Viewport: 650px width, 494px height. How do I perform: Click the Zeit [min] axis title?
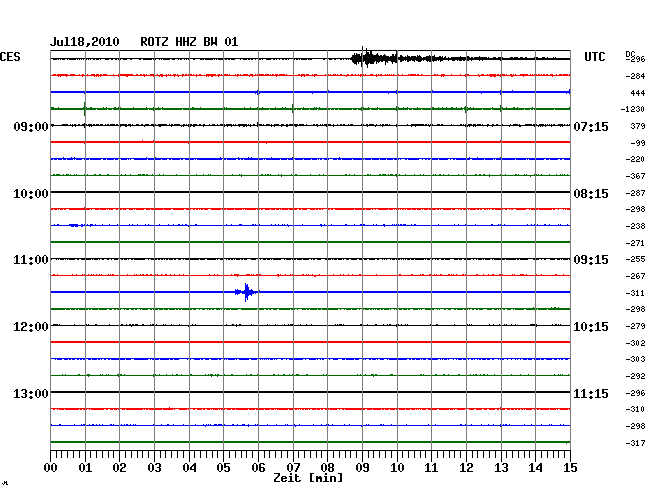pos(308,478)
